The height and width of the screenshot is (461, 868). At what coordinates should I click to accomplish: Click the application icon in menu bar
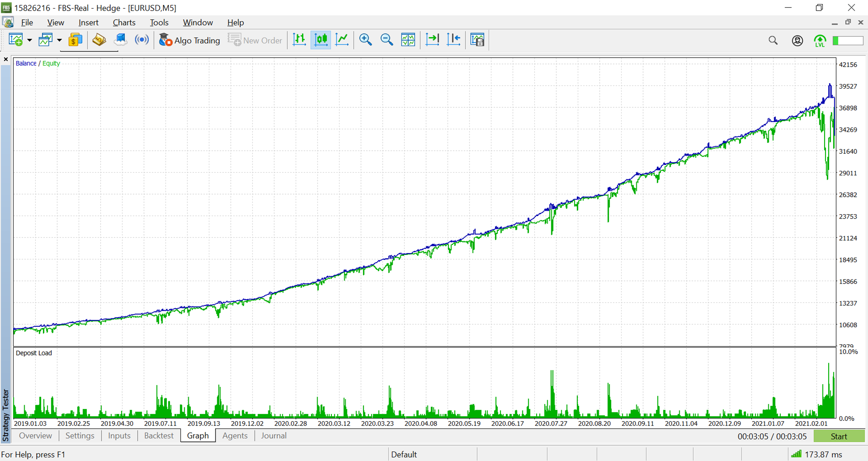point(8,22)
